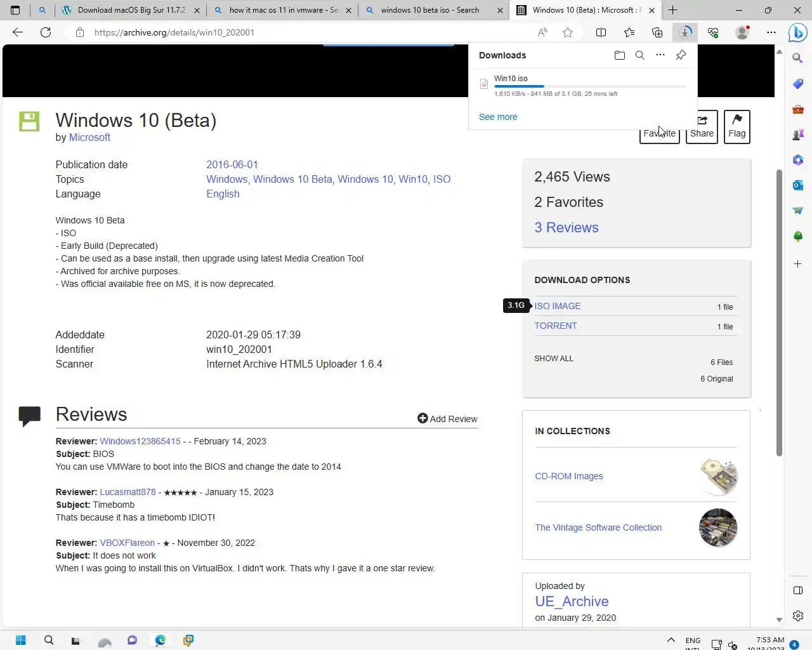Toggle the Downloads toolbar button
This screenshot has width=812, height=650.
(685, 32)
